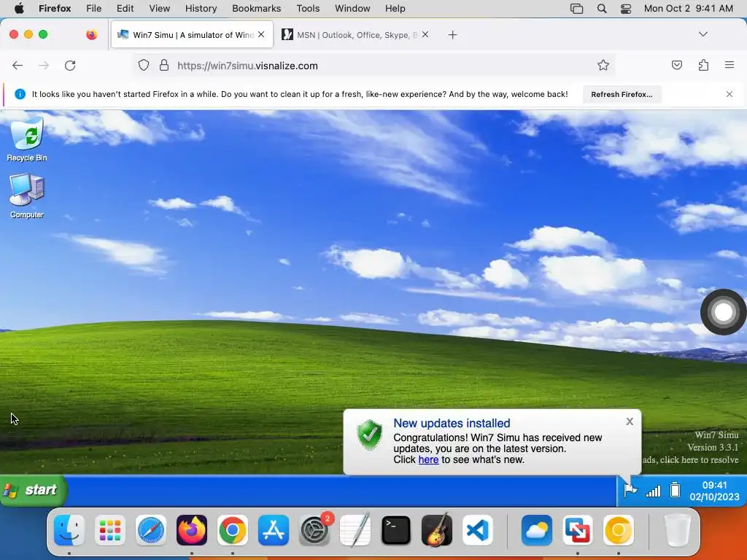Open Finder from the Dock
747x560 pixels.
click(x=69, y=530)
